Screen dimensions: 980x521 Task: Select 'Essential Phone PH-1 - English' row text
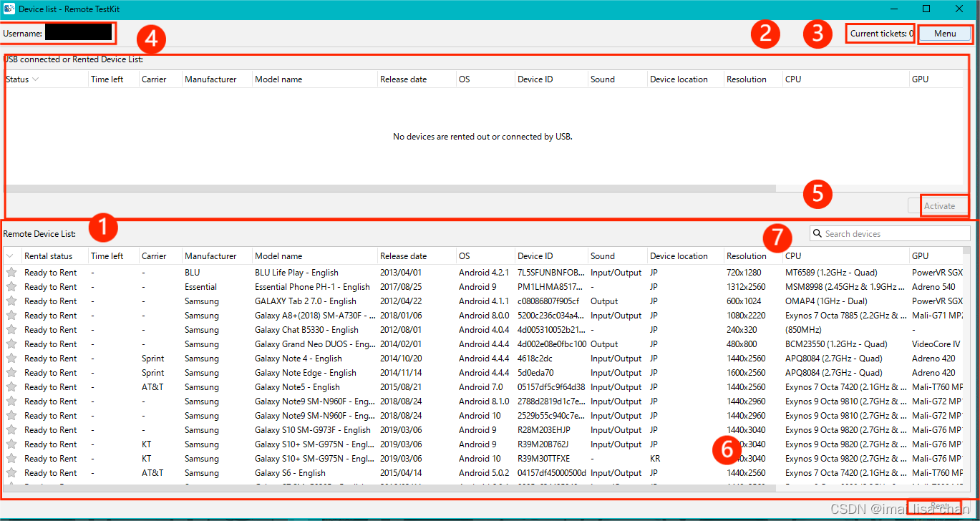point(312,286)
